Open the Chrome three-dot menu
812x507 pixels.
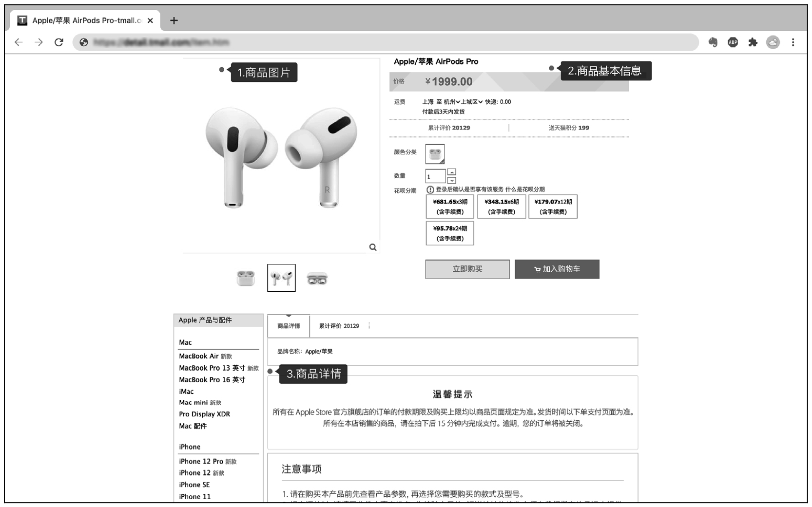[x=793, y=42]
